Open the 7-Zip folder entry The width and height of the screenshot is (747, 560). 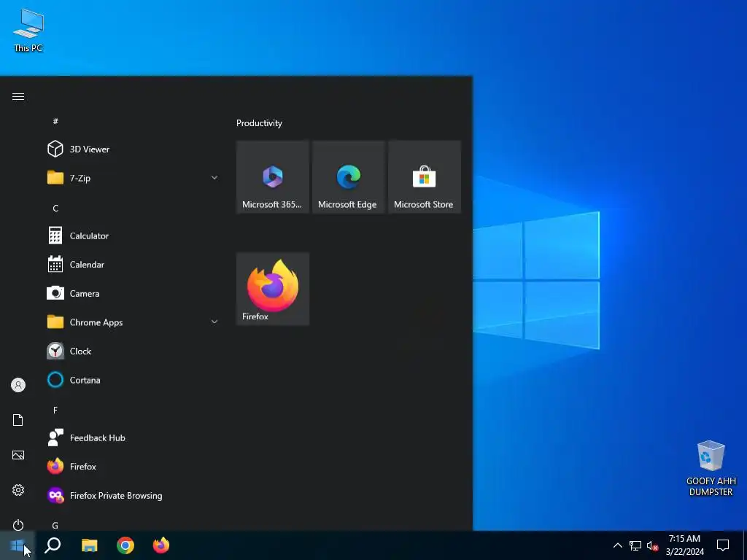coord(133,178)
